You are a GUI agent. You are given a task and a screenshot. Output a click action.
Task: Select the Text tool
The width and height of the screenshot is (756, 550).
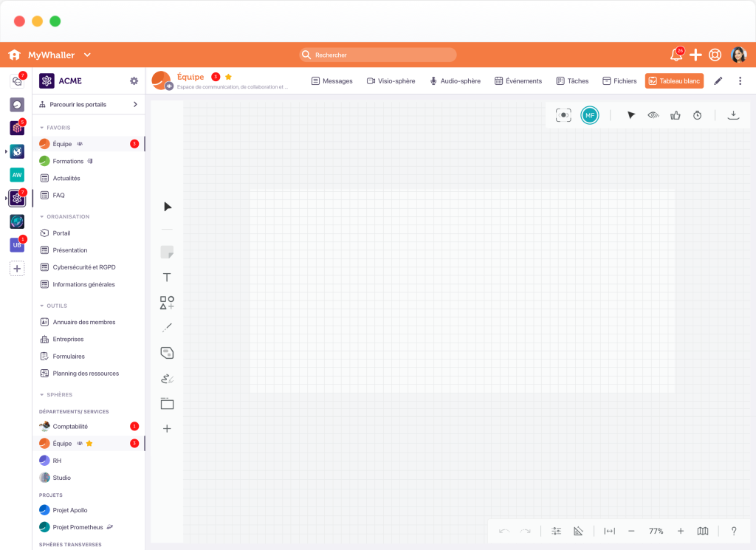[x=167, y=277]
